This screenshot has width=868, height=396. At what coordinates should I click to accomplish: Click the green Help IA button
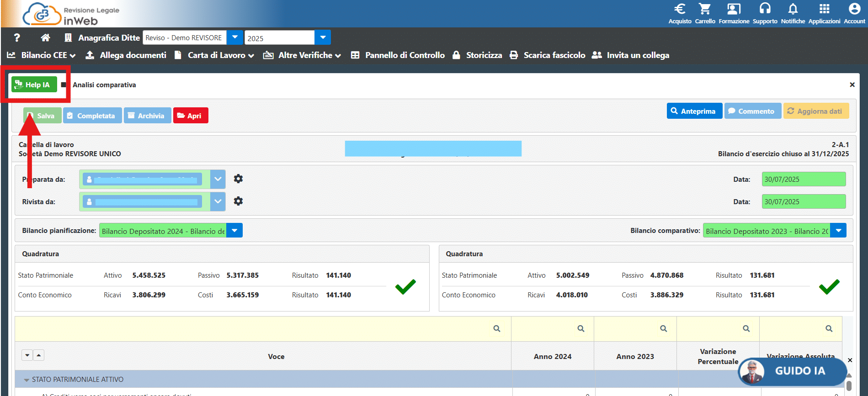[x=34, y=84]
